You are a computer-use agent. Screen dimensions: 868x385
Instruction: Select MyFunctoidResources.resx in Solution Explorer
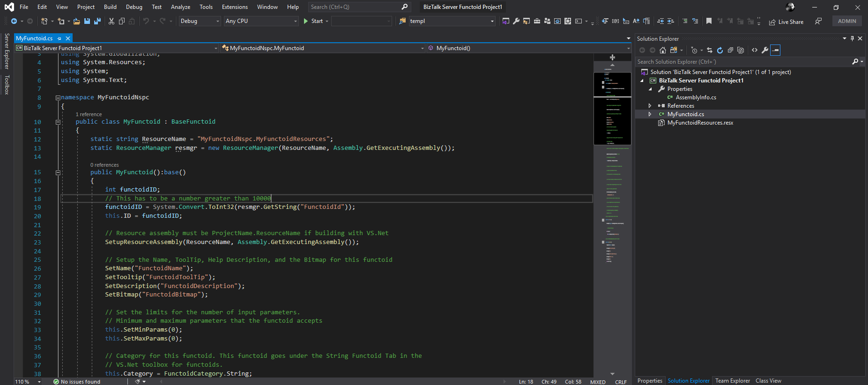[x=700, y=123]
